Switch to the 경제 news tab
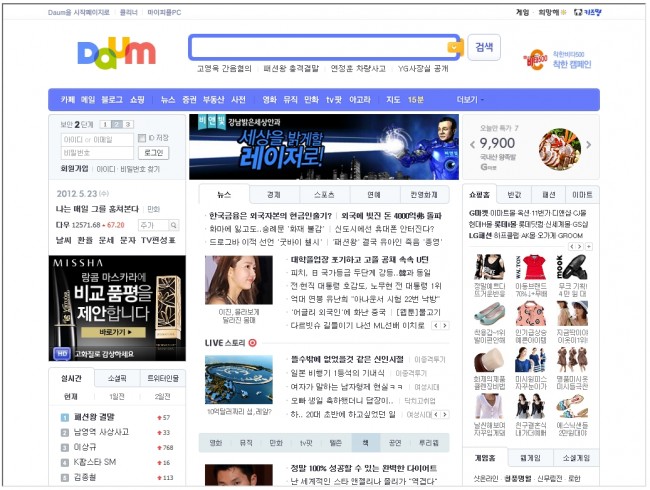This screenshot has width=650, height=490. point(273,195)
